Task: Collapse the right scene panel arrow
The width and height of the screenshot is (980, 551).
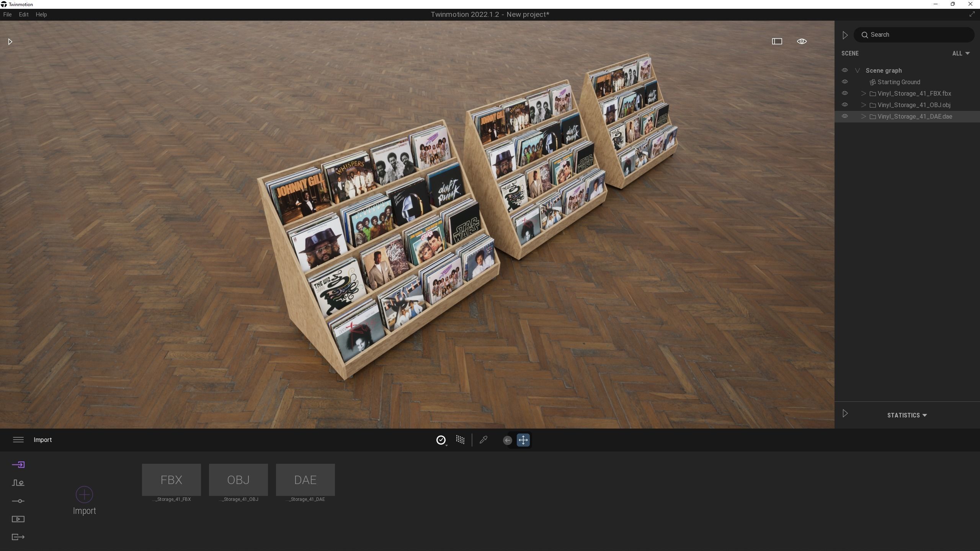Action: point(845,35)
